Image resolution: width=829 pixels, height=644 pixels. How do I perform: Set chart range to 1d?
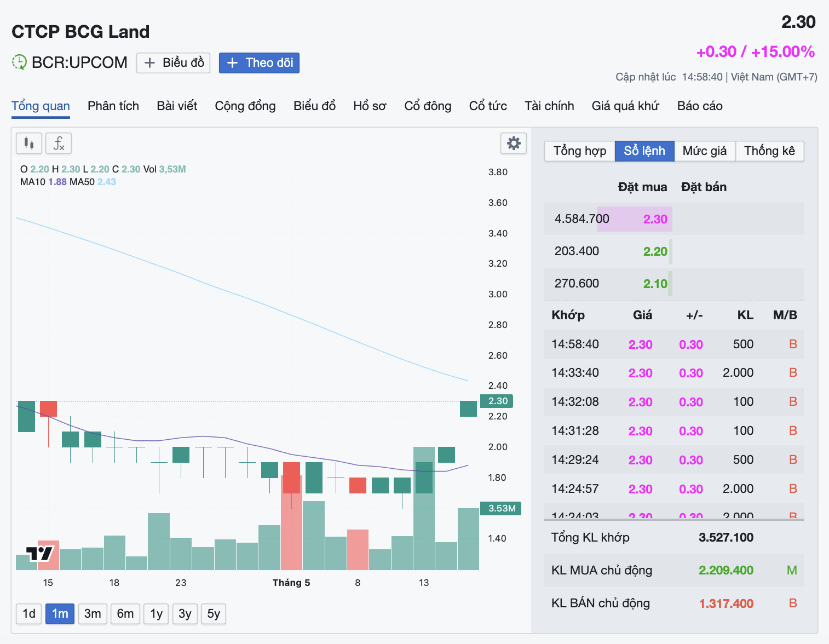tap(29, 614)
